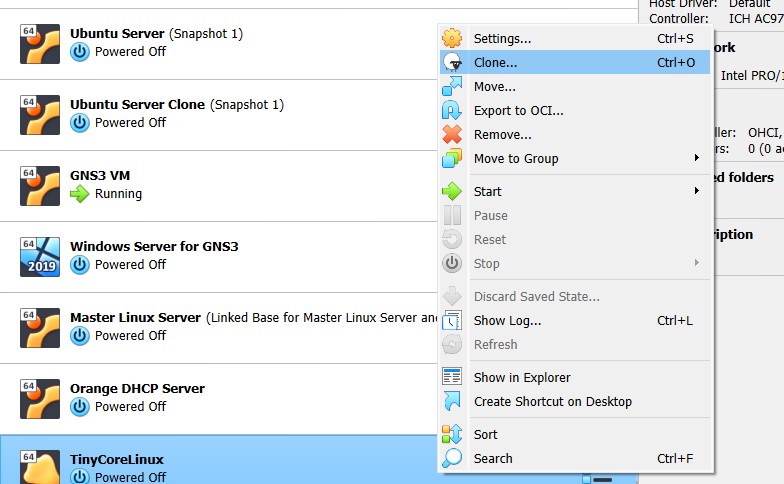Select Show in Explorer entry
The width and height of the screenshot is (784, 484).
point(575,378)
